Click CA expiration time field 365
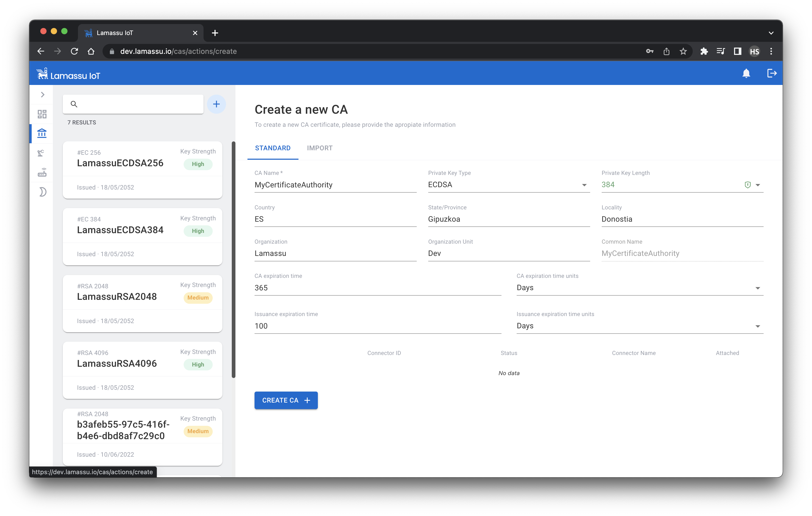812x516 pixels. [x=378, y=288]
